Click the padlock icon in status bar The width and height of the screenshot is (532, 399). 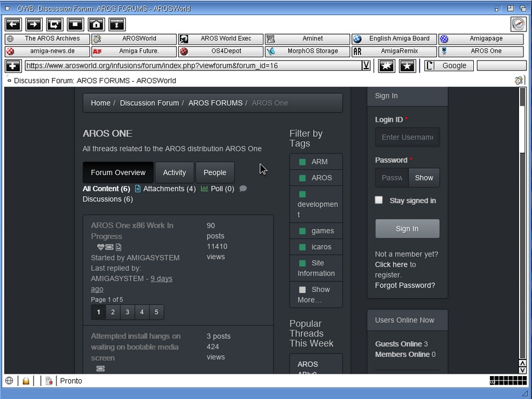point(26,381)
